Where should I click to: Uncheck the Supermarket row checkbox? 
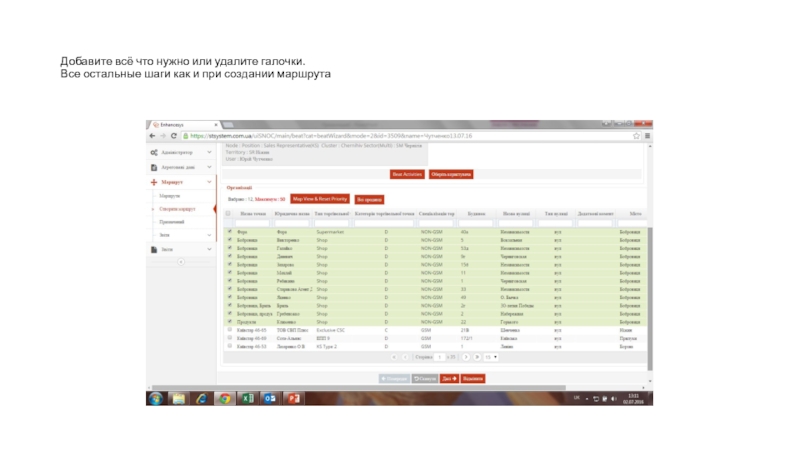click(x=231, y=232)
